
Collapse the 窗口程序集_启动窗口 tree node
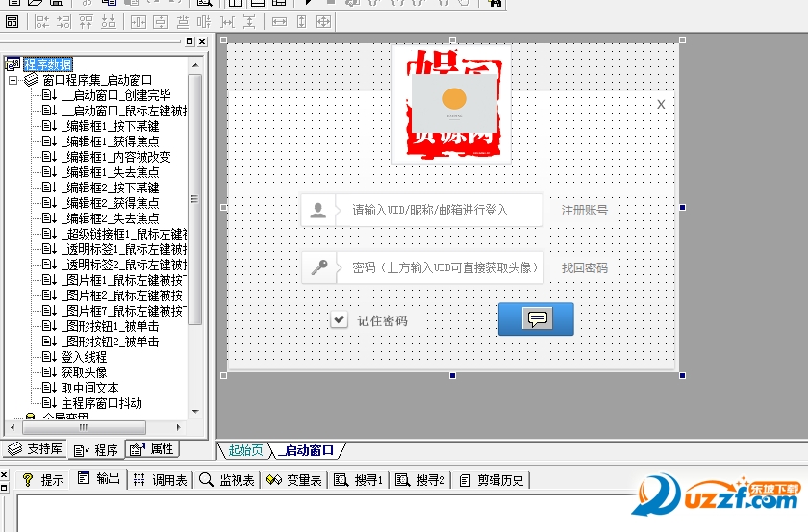point(13,80)
